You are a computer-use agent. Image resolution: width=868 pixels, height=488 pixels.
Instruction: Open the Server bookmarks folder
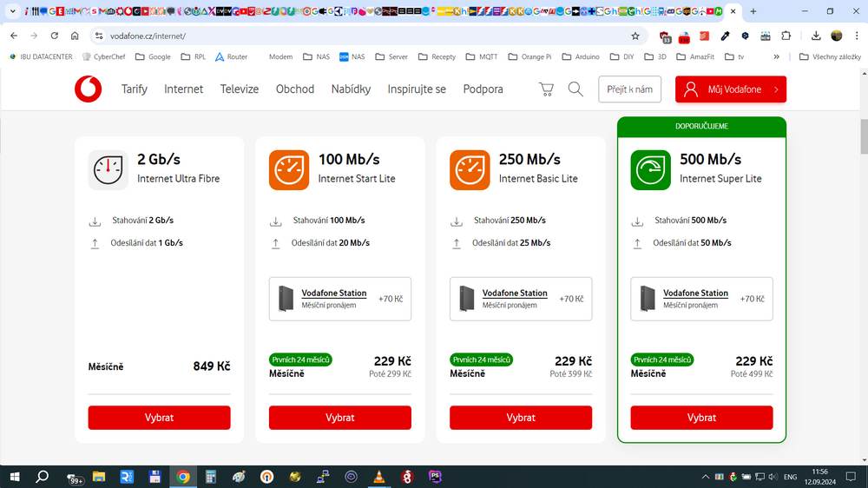(x=391, y=56)
